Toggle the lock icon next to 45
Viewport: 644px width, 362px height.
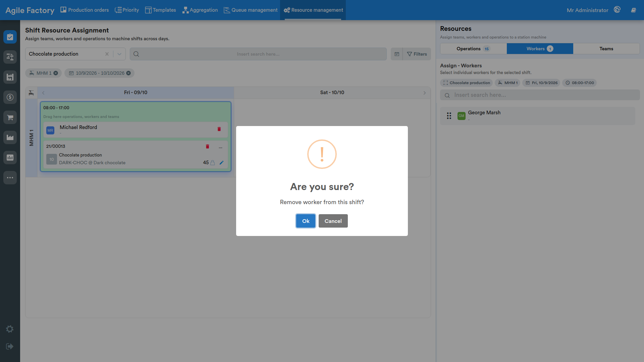(212, 163)
